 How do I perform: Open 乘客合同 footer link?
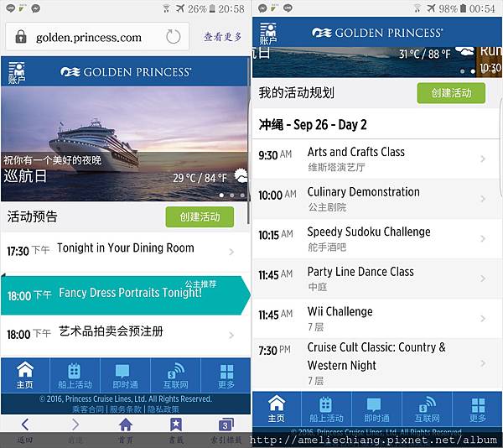click(88, 409)
